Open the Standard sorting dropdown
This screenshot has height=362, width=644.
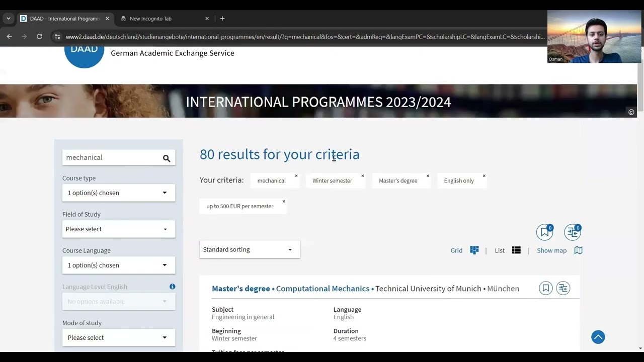click(250, 249)
